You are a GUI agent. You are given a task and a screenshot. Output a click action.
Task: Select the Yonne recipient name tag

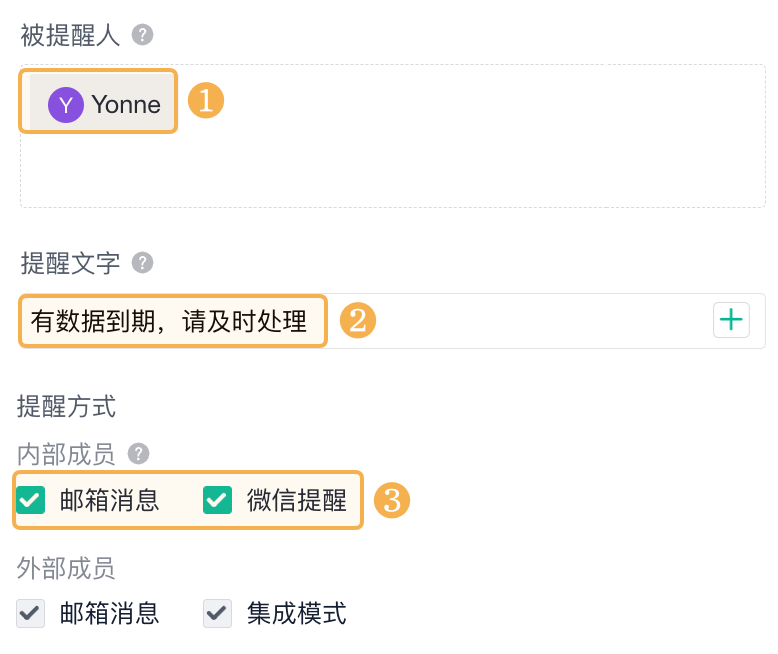(x=125, y=104)
